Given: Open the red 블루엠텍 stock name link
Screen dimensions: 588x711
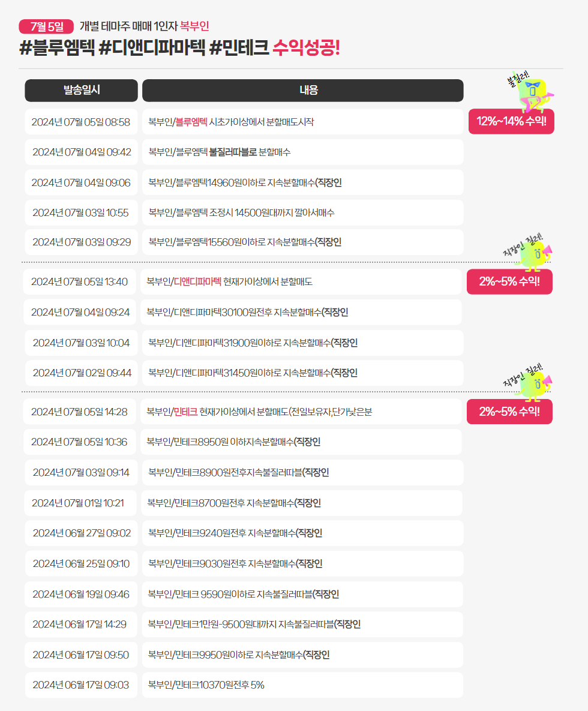Looking at the screenshot, I should click(x=191, y=122).
